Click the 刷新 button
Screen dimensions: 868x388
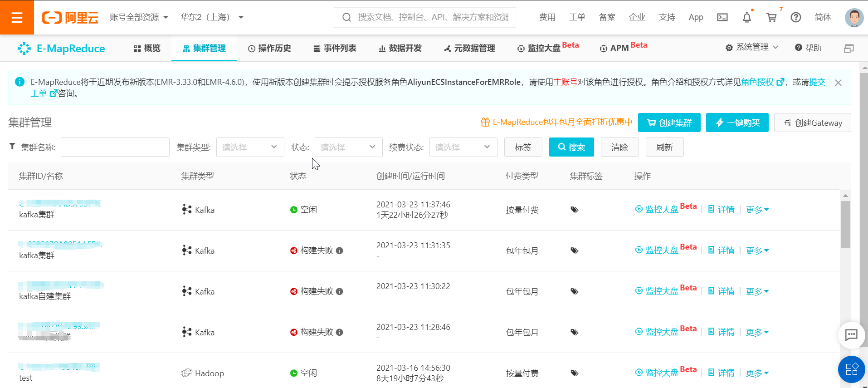pos(665,147)
